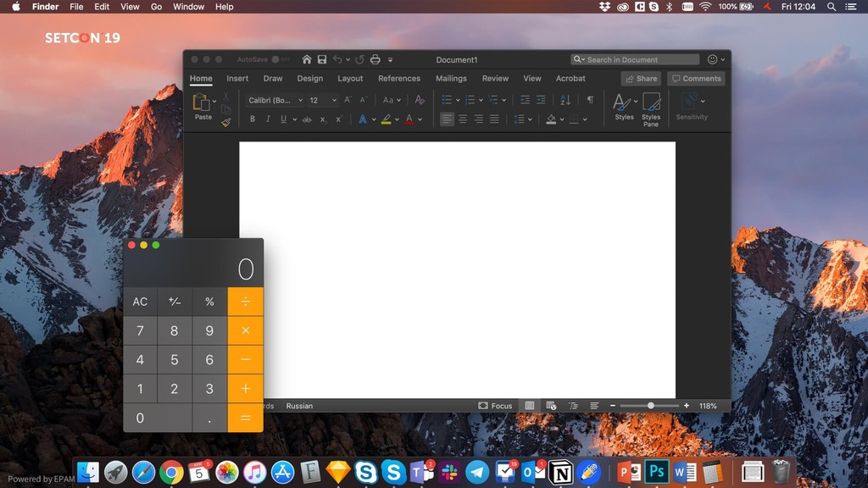The image size is (868, 488).
Task: Click the Format Painter brush icon
Action: click(226, 122)
